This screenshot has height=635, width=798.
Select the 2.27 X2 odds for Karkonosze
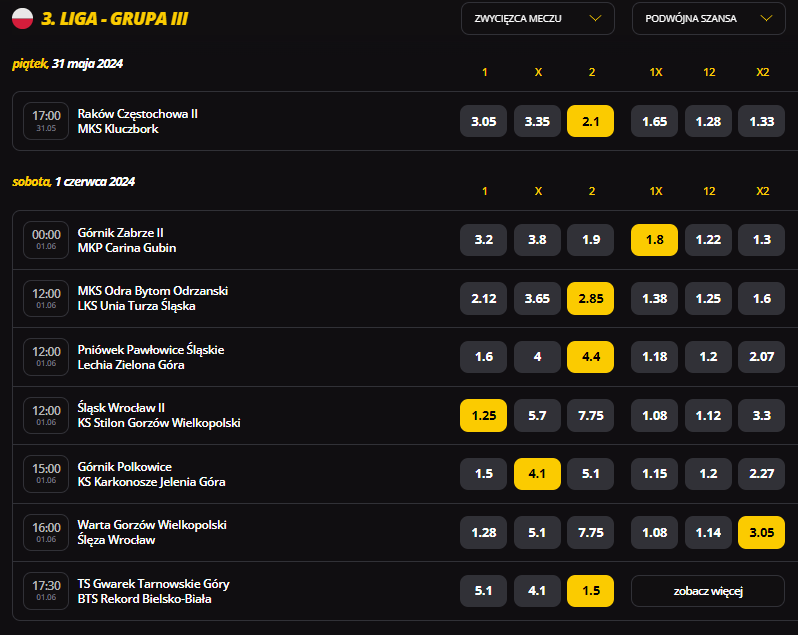(761, 474)
